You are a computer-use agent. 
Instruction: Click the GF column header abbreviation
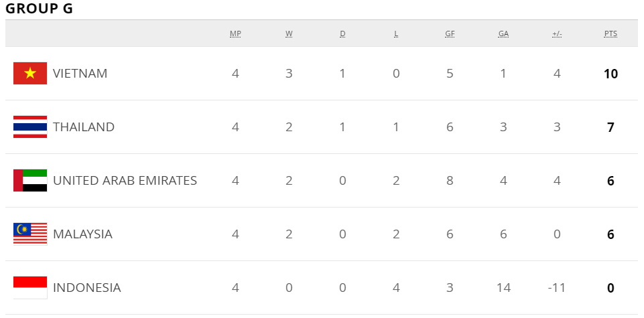450,33
